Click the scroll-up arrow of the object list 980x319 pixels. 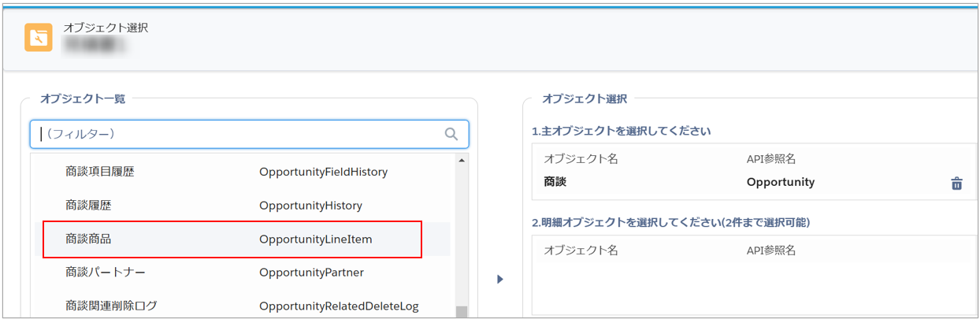coord(461,161)
